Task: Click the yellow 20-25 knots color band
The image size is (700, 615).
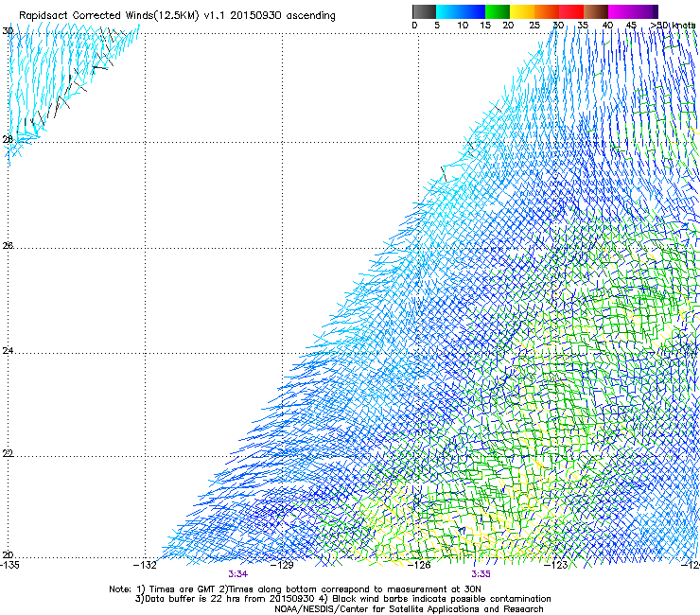Action: [x=522, y=11]
